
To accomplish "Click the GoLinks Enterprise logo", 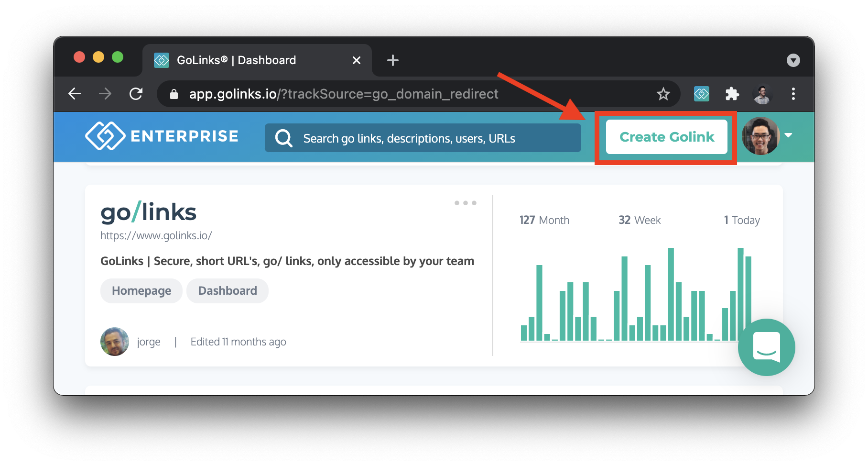I will [x=162, y=136].
